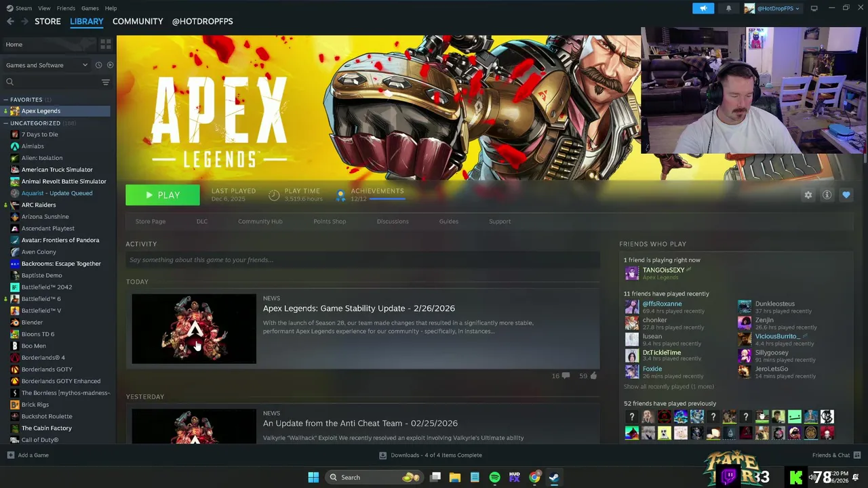868x488 pixels.
Task: Switch to the COMMUNITY tab
Action: (x=138, y=21)
